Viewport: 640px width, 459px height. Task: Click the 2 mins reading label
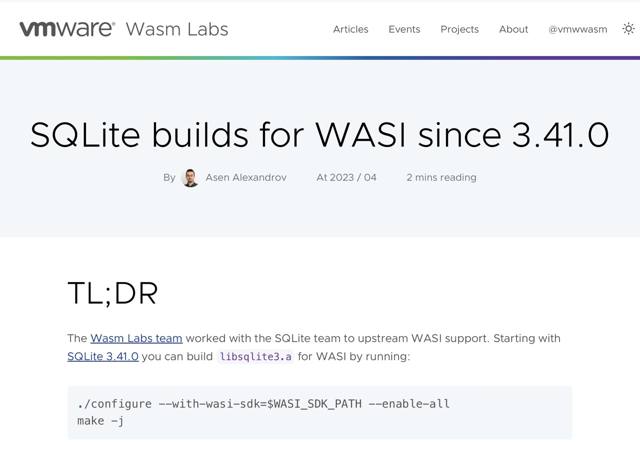(x=441, y=178)
